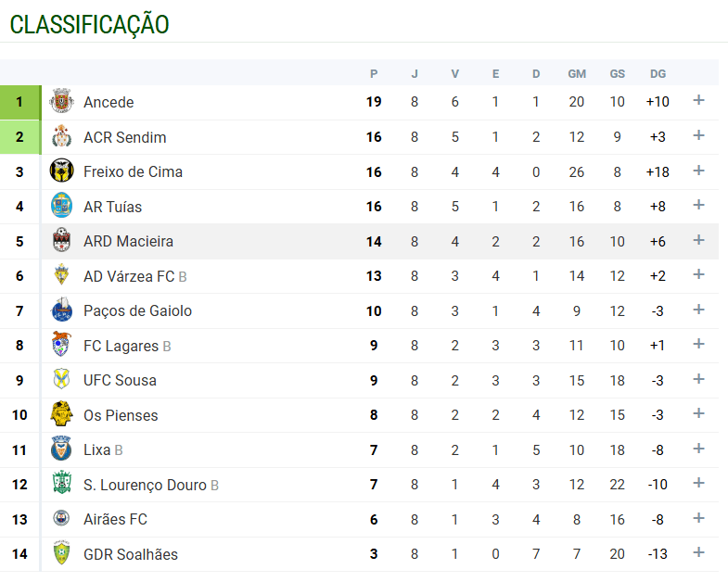The width and height of the screenshot is (728, 582).
Task: Click the light green position 2 badge
Action: [x=19, y=137]
